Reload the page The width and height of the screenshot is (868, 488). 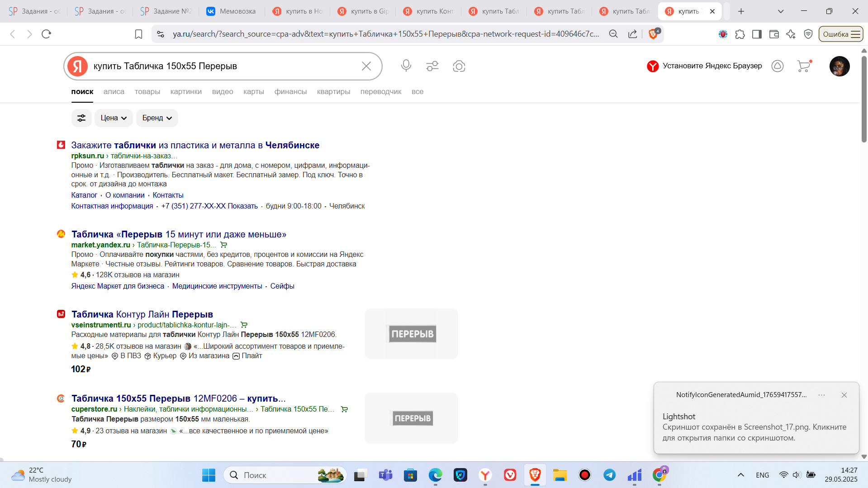[46, 34]
